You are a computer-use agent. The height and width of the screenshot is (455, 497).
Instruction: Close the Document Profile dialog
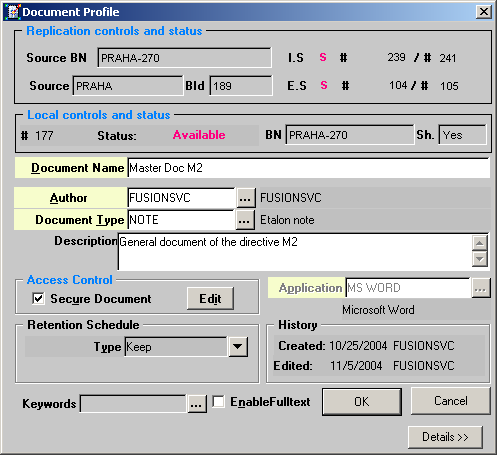pyautogui.click(x=483, y=12)
